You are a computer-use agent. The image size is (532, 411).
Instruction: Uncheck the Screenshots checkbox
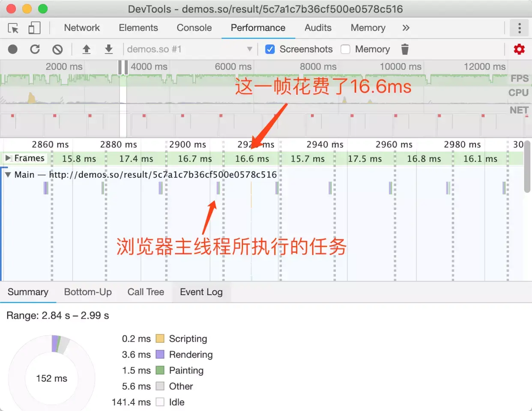coord(270,49)
